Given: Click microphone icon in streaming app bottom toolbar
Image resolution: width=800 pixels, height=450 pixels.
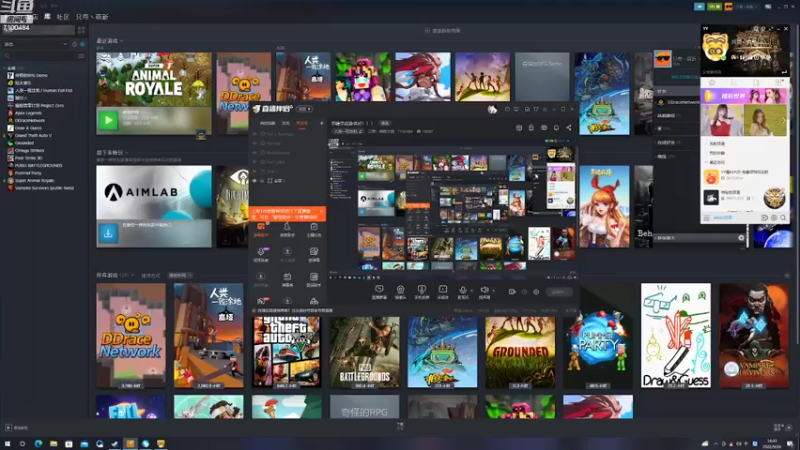Looking at the screenshot, I should point(463,290).
